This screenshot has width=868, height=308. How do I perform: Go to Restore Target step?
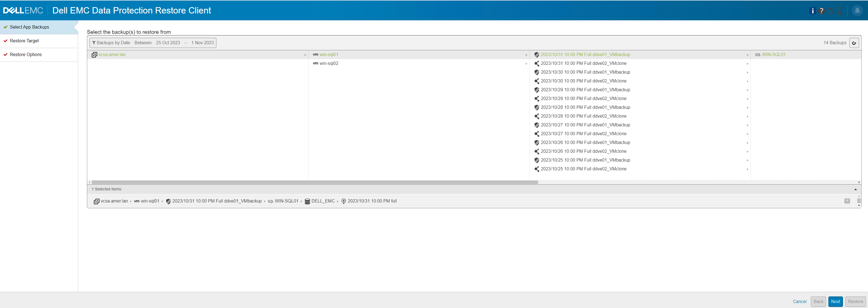(x=24, y=41)
